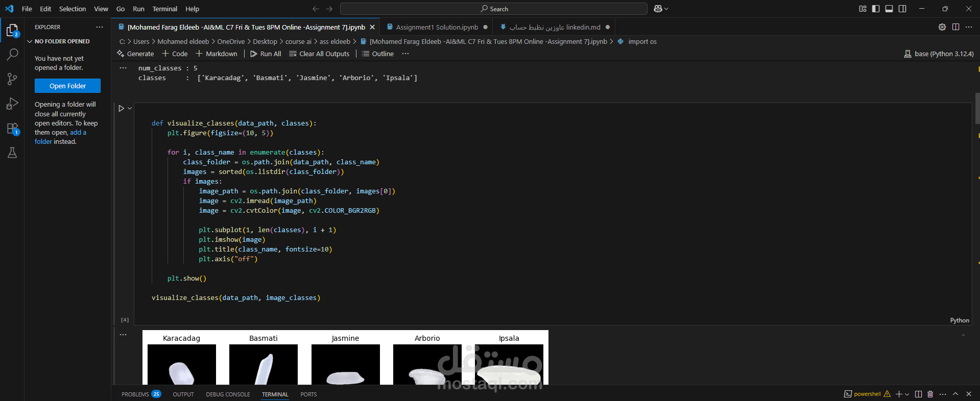The image size is (980, 401).
Task: Switch to the DEBUG CONSOLE tab
Action: click(x=228, y=394)
